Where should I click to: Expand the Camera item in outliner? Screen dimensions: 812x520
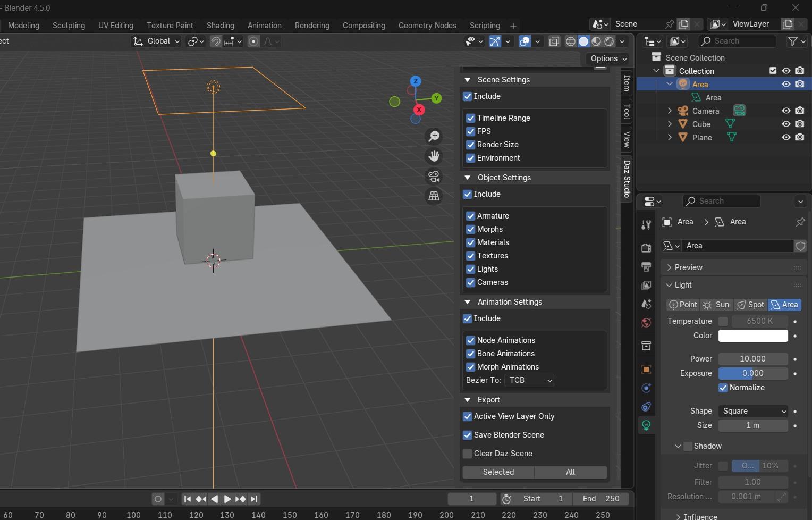coord(670,111)
